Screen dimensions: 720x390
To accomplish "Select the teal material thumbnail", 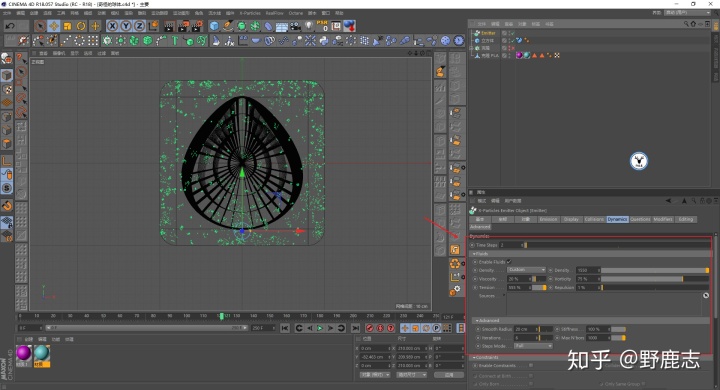I will [42, 353].
